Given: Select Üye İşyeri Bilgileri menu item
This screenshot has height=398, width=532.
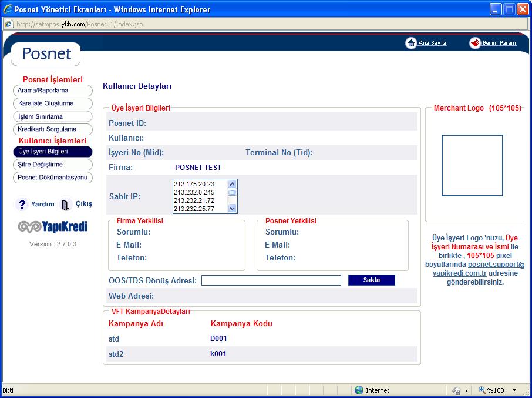Looking at the screenshot, I should tap(53, 152).
